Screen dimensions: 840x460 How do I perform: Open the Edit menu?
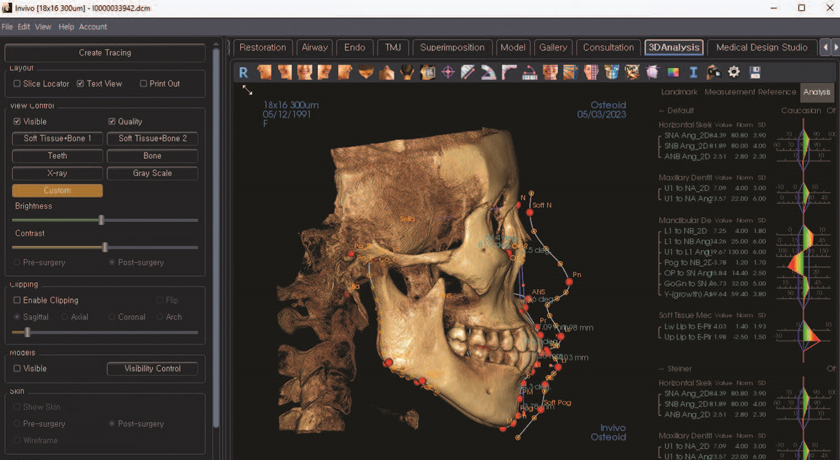click(x=24, y=27)
